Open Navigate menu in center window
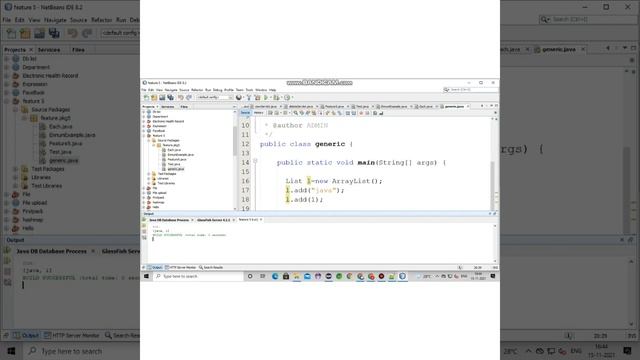 click(171, 90)
